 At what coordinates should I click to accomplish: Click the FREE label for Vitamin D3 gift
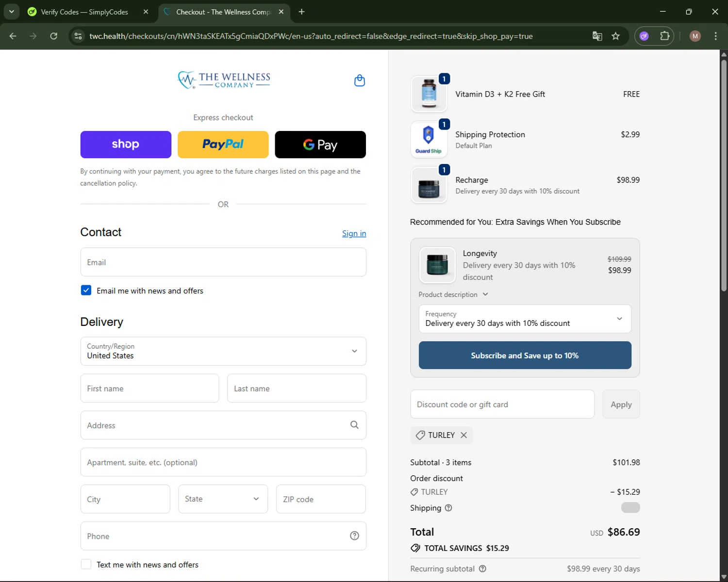631,94
